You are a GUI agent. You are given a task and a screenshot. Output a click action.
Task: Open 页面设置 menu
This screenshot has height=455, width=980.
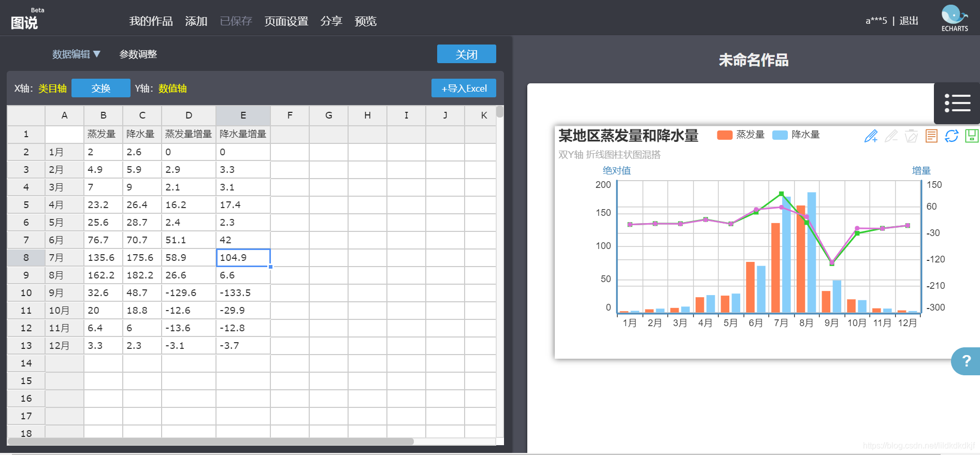[x=286, y=21]
